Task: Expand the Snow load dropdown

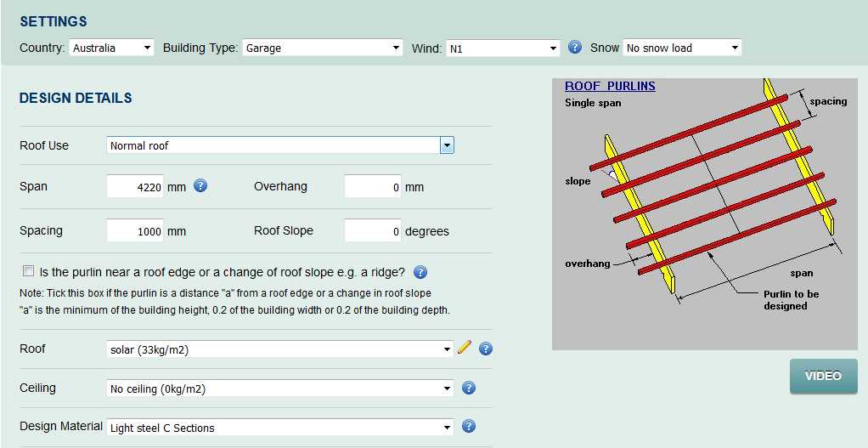Action: coord(682,48)
